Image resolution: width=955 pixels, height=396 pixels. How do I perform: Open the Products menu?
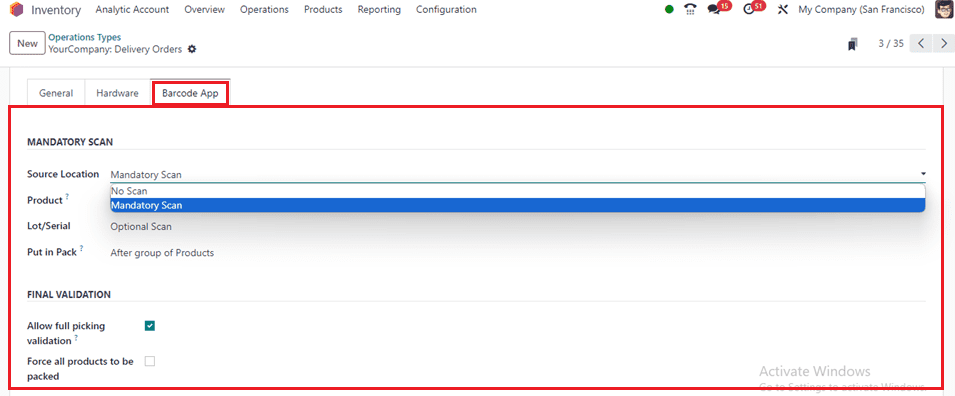coord(323,10)
